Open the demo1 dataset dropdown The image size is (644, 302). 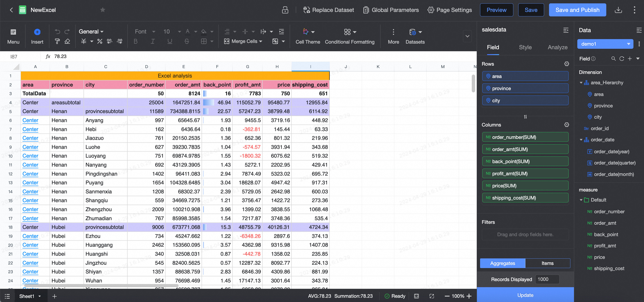(605, 44)
